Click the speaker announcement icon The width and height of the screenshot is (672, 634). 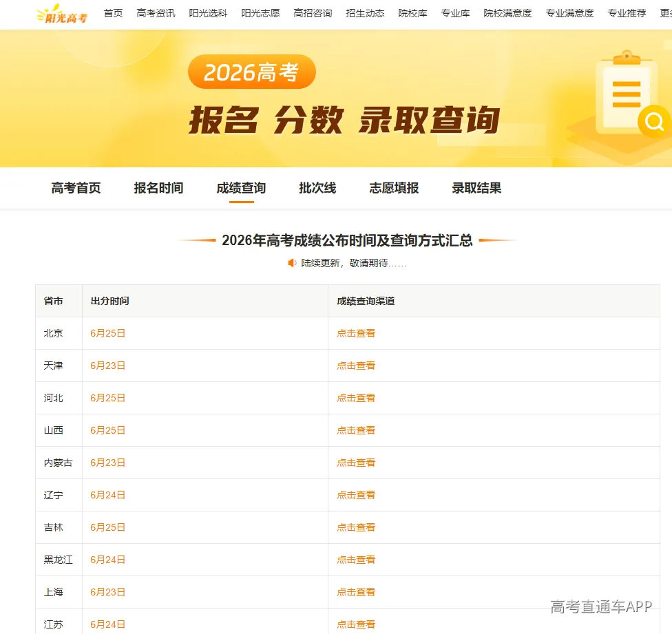coord(292,263)
